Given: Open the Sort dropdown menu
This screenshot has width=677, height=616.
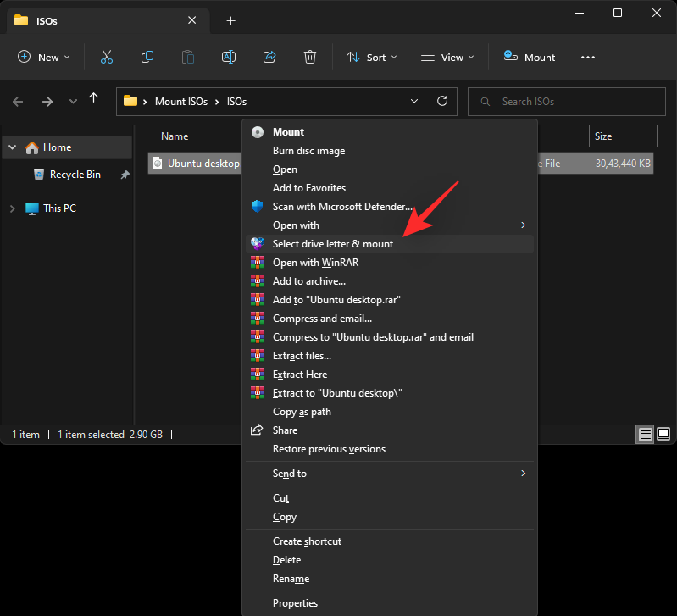Looking at the screenshot, I should click(x=370, y=57).
